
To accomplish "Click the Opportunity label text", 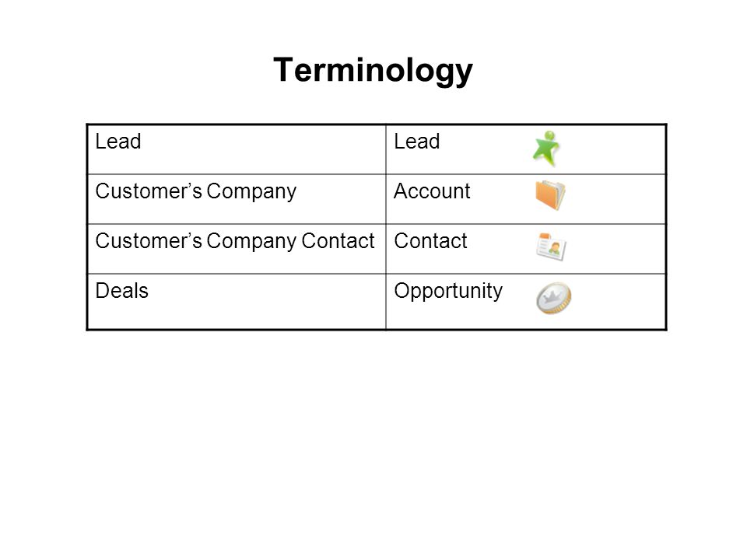I will tap(448, 292).
